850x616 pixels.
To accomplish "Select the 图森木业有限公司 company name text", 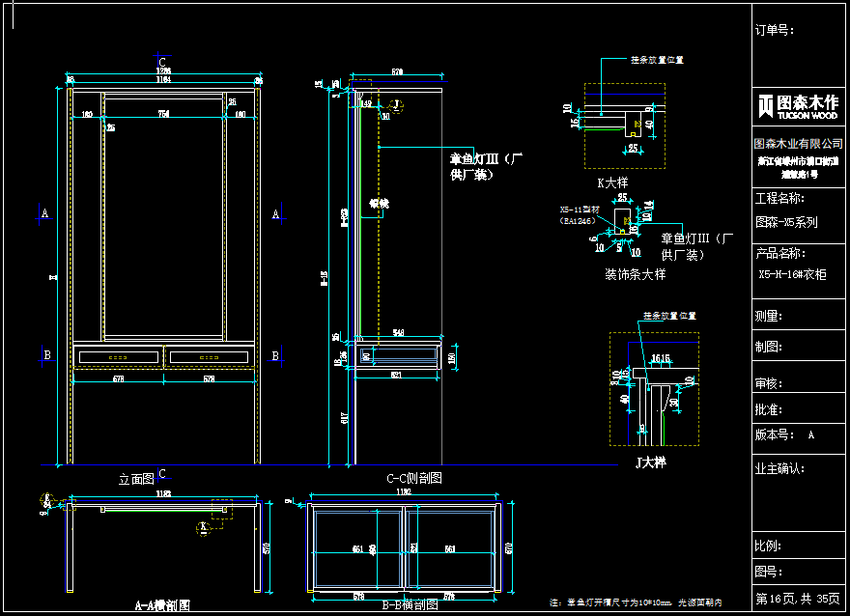I will tap(798, 143).
